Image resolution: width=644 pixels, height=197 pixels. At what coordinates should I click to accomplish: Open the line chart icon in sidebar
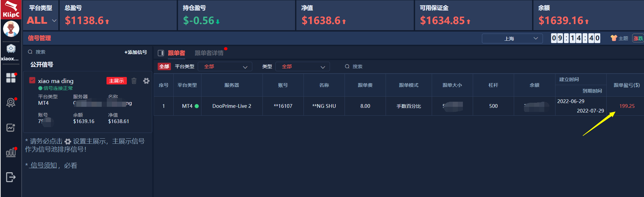coord(11,127)
